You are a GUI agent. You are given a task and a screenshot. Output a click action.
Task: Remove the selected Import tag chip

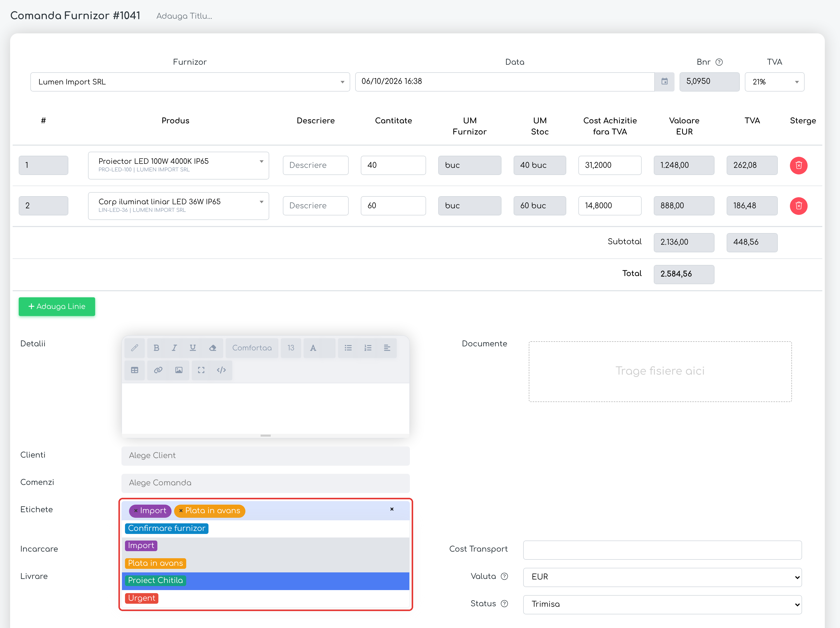coord(136,511)
